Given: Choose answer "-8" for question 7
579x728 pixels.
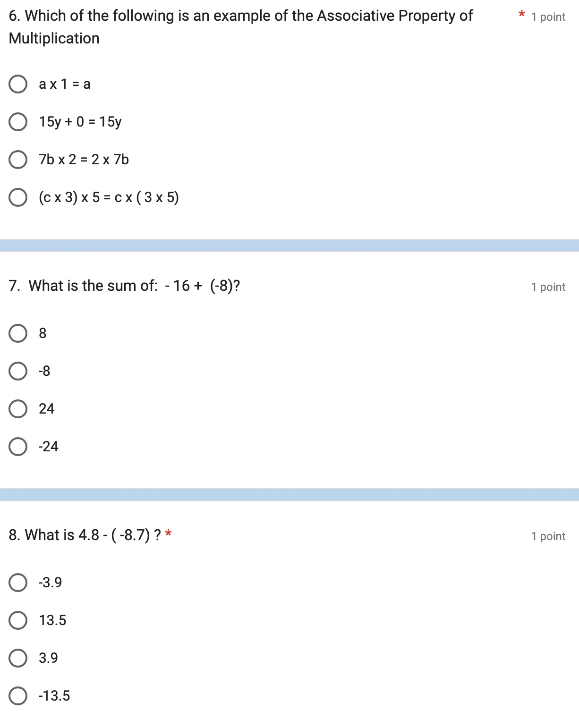Looking at the screenshot, I should [x=18, y=371].
